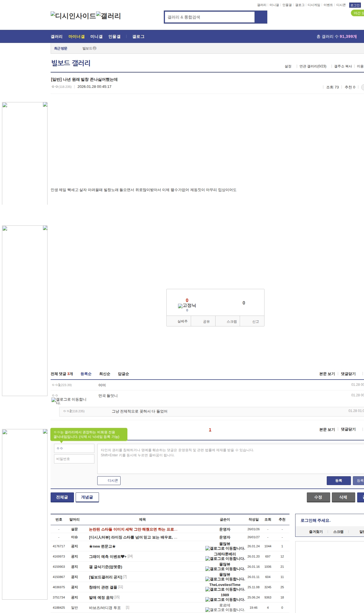Open the 설정 menu of the gallery
The image size is (364, 613).
tap(288, 66)
